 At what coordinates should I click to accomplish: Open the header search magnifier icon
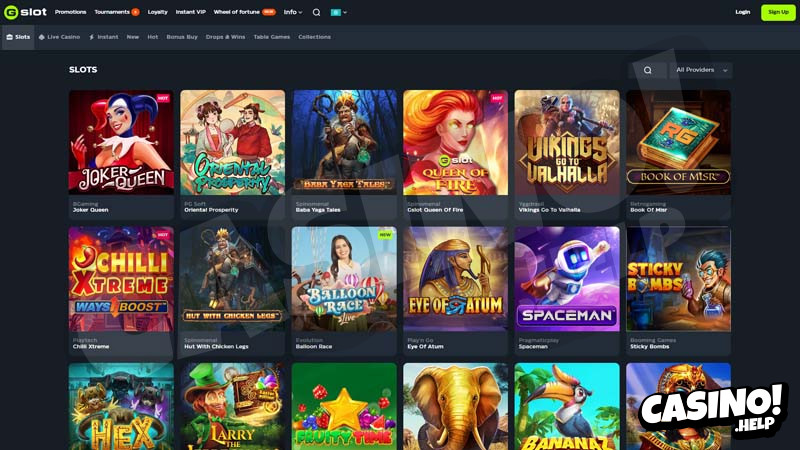click(x=316, y=12)
